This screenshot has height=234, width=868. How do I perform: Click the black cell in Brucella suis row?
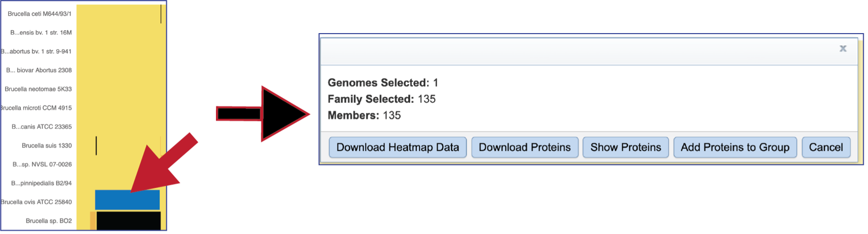(x=96, y=146)
